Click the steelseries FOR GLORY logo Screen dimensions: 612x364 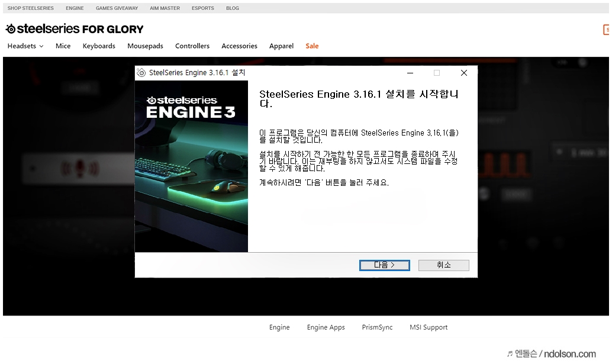click(x=75, y=29)
